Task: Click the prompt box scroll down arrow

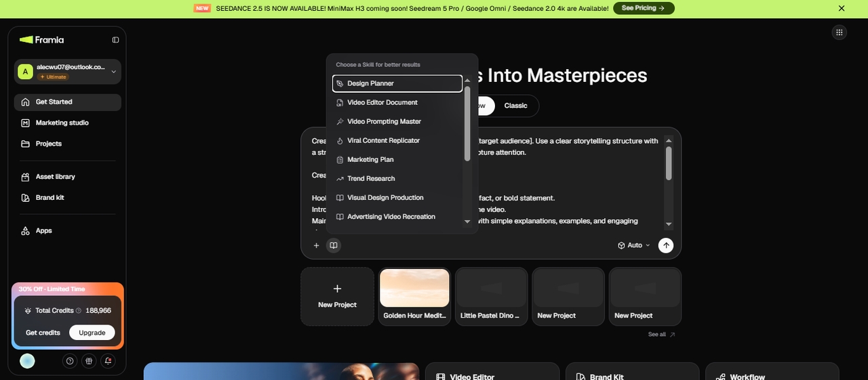Action: click(x=669, y=224)
